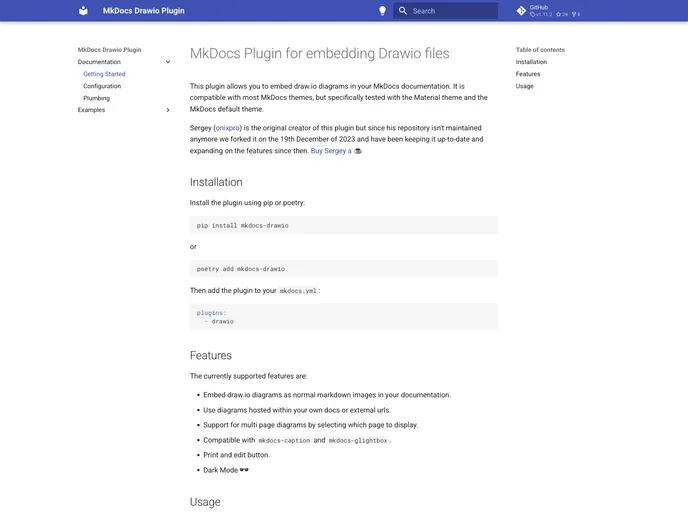Click the Embed draw.io diagrams bullet text
This screenshot has width=688, height=512.
point(327,395)
